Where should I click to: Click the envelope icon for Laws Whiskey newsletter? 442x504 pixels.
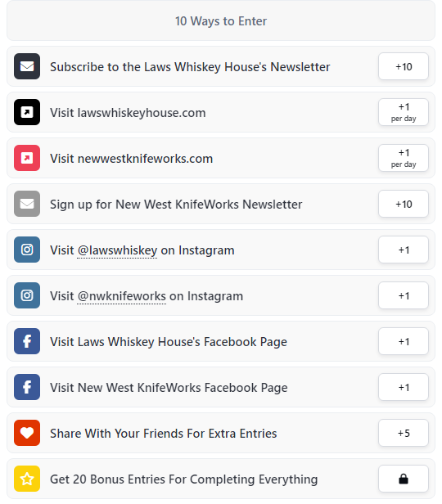(x=27, y=66)
